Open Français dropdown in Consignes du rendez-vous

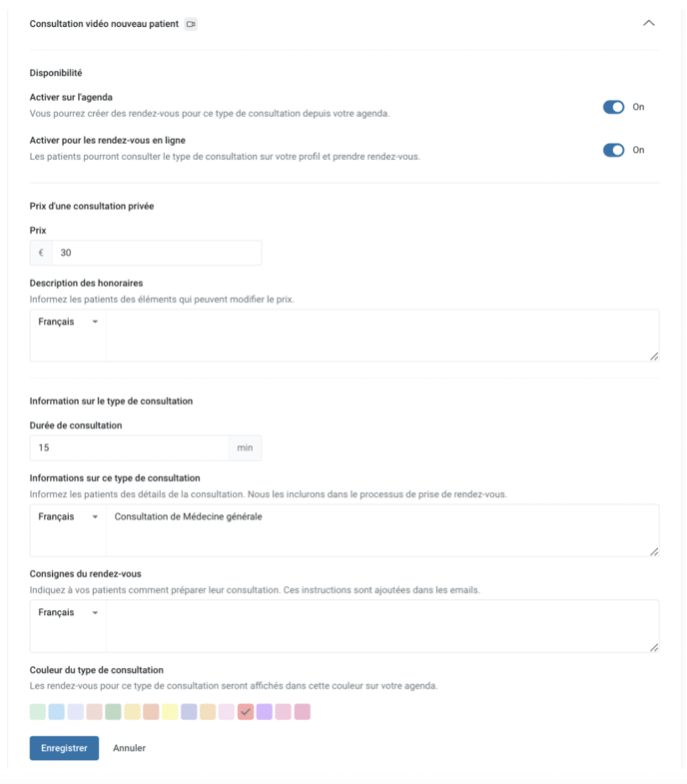68,612
